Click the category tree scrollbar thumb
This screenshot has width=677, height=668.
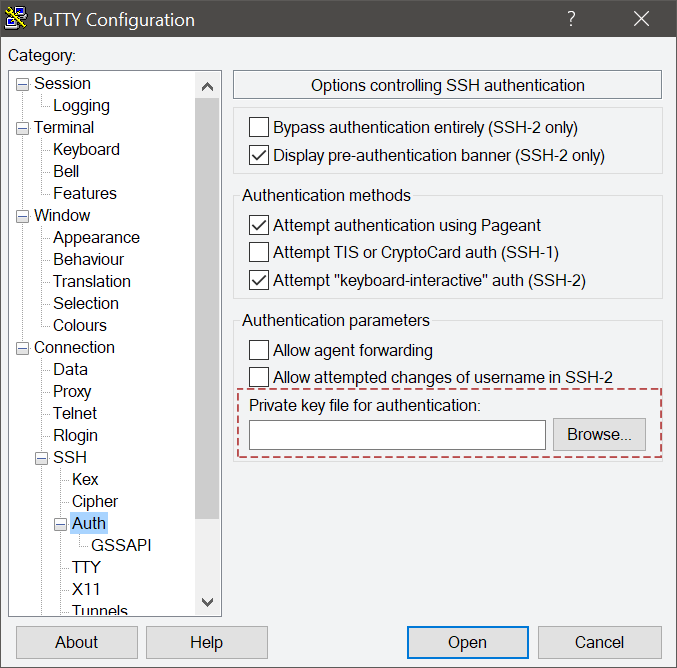coord(207,308)
